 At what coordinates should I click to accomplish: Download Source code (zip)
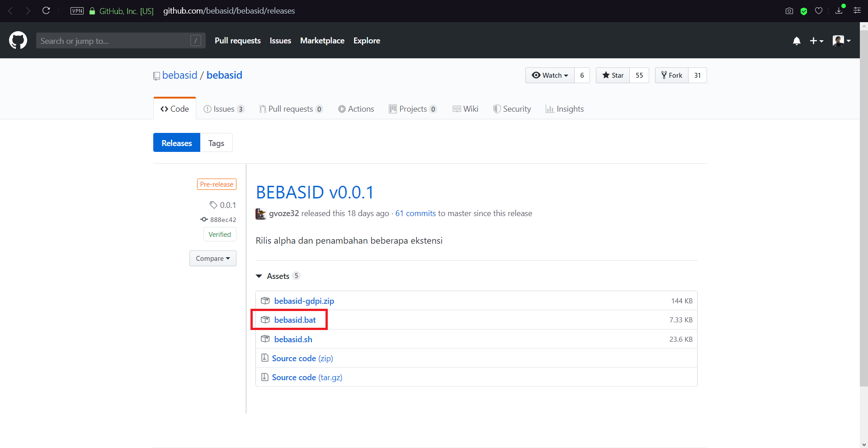point(302,358)
